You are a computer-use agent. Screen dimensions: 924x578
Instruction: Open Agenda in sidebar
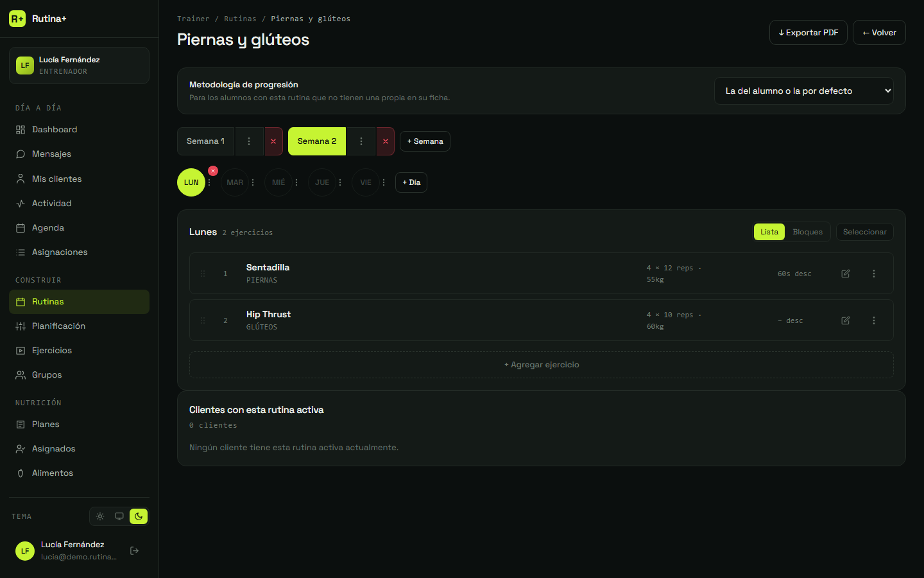[79, 228]
